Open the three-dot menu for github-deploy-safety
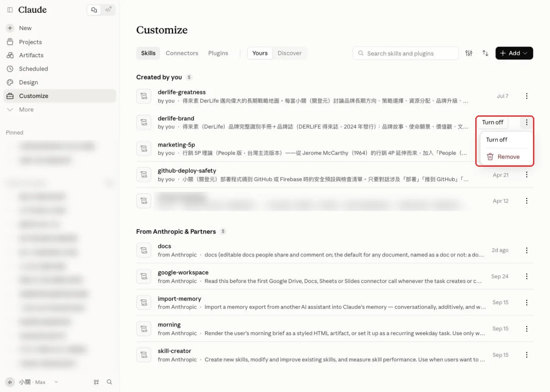The height and width of the screenshot is (392, 550). pos(527,175)
